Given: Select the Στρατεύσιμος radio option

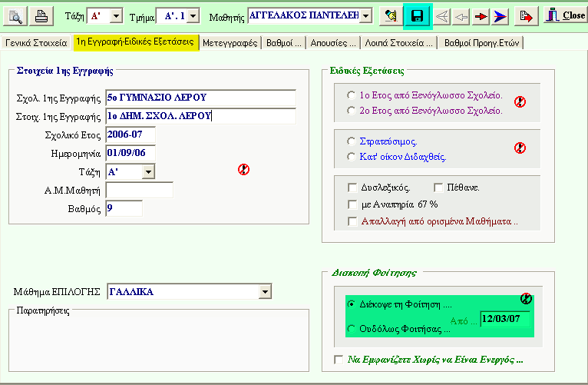Looking at the screenshot, I should click(x=352, y=141).
